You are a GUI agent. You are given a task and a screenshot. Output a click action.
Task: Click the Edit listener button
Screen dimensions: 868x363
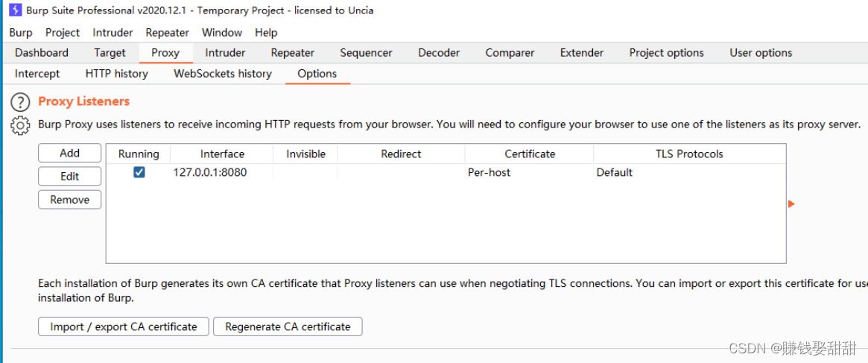tap(70, 176)
